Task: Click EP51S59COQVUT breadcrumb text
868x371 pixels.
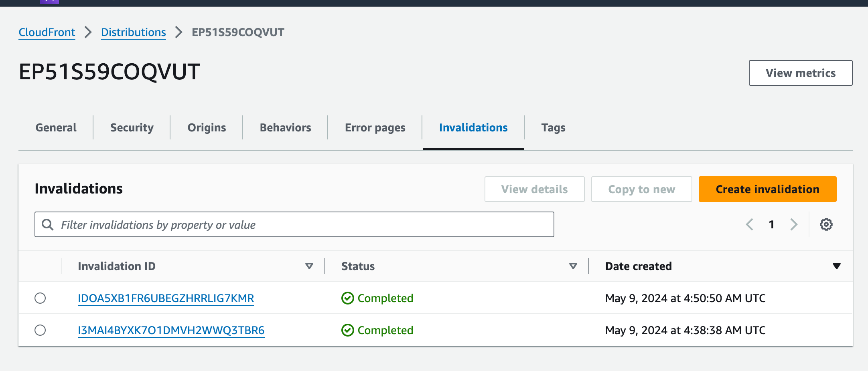Action: point(238,32)
